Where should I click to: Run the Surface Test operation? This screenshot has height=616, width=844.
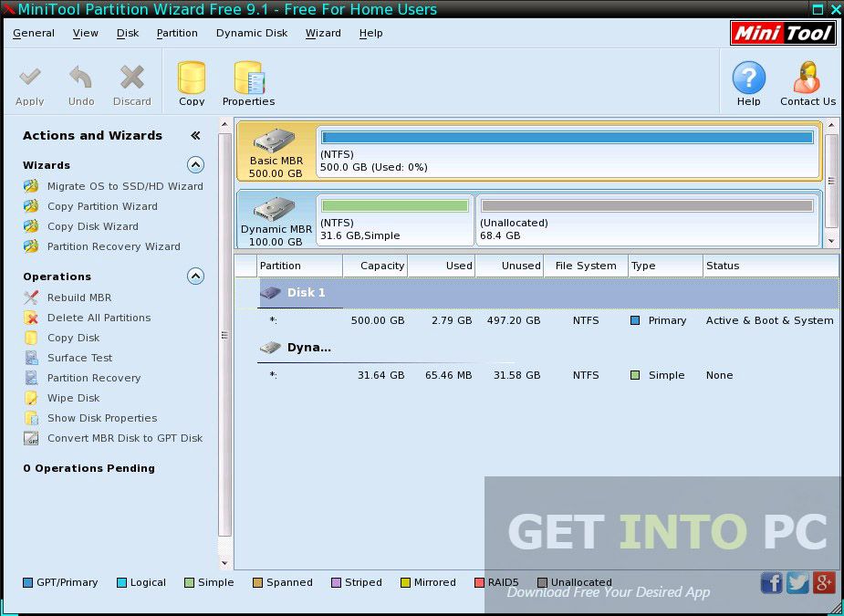[79, 358]
